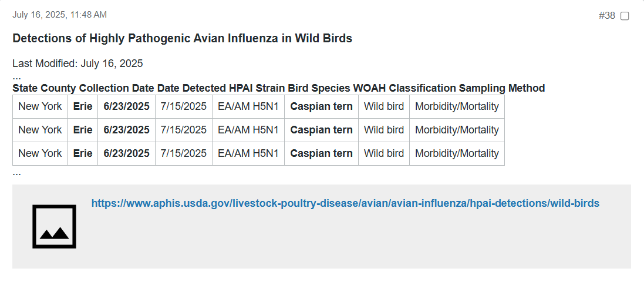Viewport: 644px width, 285px height.
Task: Open the aphis.usda.gov wild-birds link
Action: tap(345, 203)
